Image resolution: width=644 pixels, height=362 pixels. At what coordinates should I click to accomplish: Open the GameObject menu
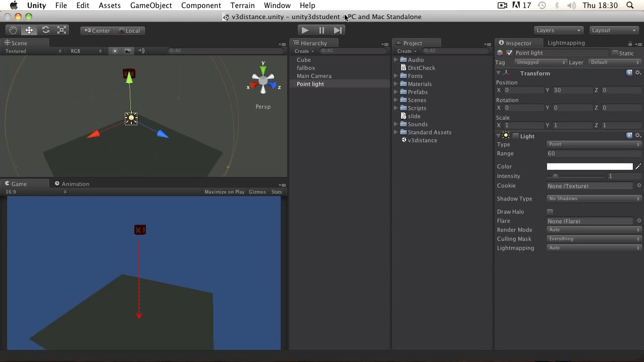(x=151, y=6)
